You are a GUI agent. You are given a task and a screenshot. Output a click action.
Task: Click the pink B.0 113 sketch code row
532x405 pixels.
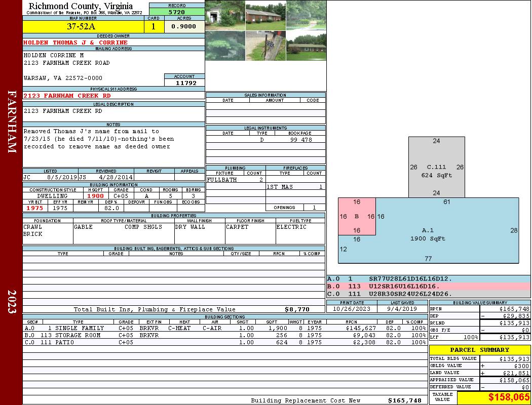click(428, 286)
